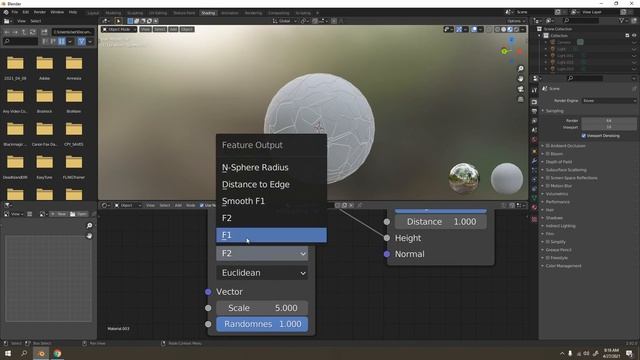640x360 pixels.
Task: Choose F2 in Feature Output menu
Action: pyautogui.click(x=271, y=218)
